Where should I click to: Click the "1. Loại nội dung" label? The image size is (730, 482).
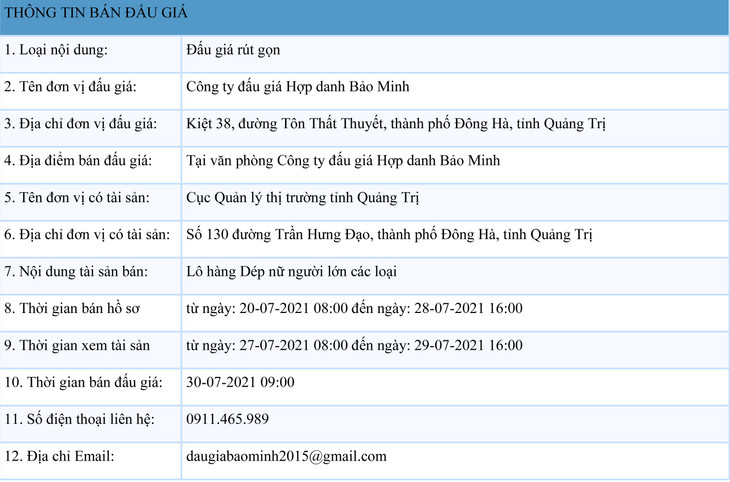click(56, 49)
